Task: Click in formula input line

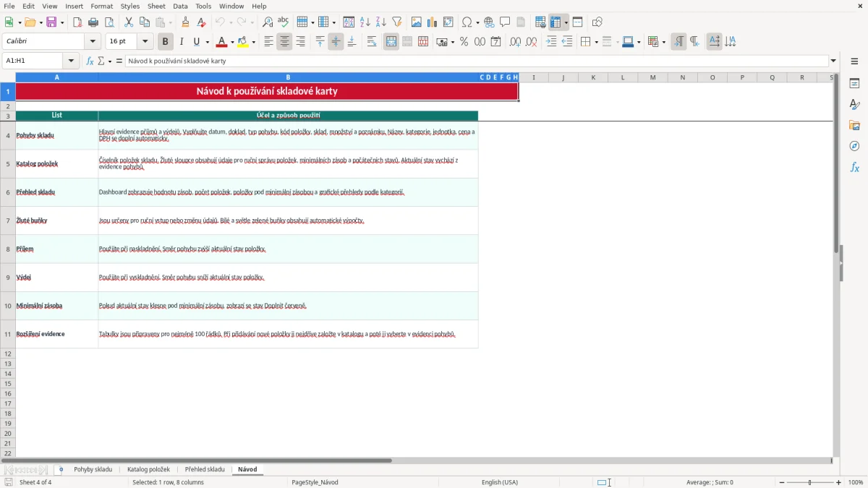Action: (476, 61)
